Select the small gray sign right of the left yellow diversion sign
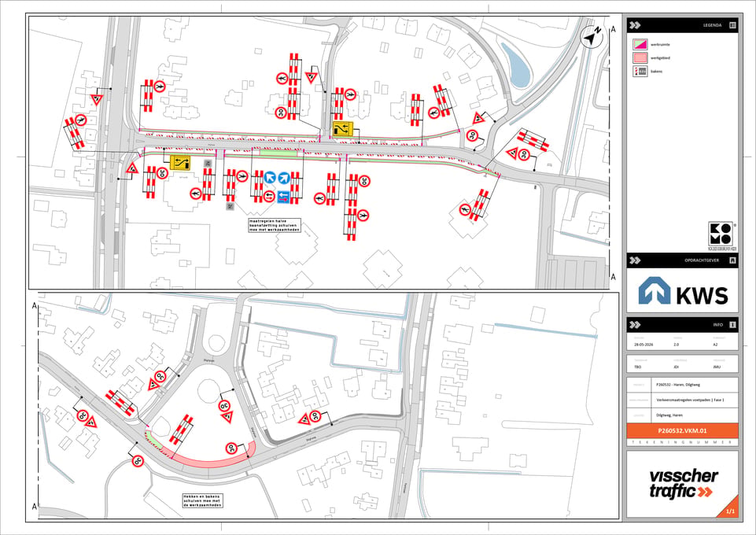 coord(208,164)
